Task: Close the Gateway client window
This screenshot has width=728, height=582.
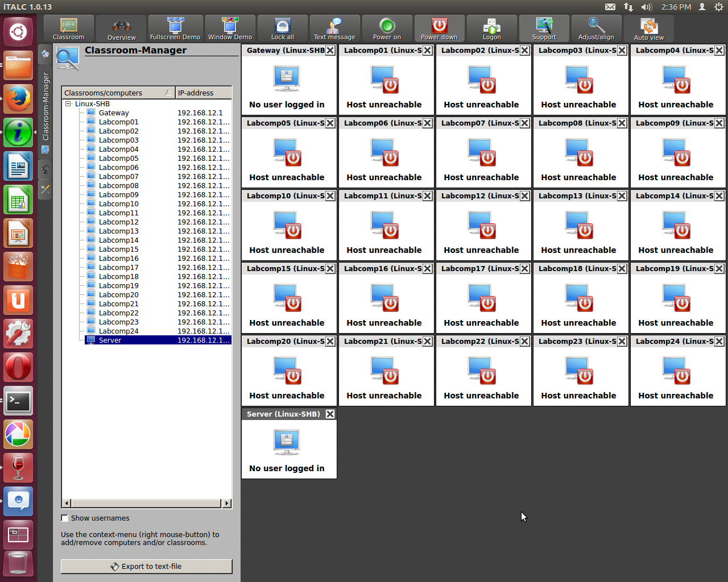Action: (x=330, y=51)
